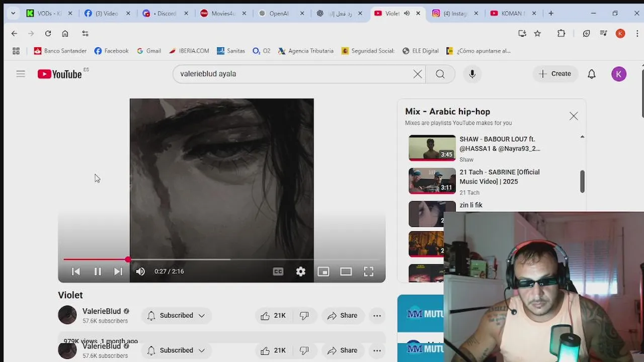Start voice search with the microphone
644x362 pixels.
472,74
